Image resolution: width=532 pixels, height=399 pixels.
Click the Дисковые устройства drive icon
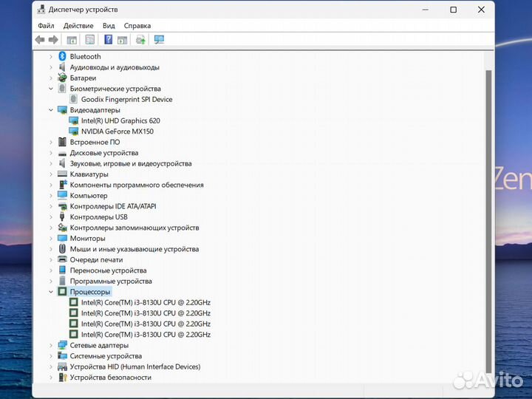click(x=62, y=154)
